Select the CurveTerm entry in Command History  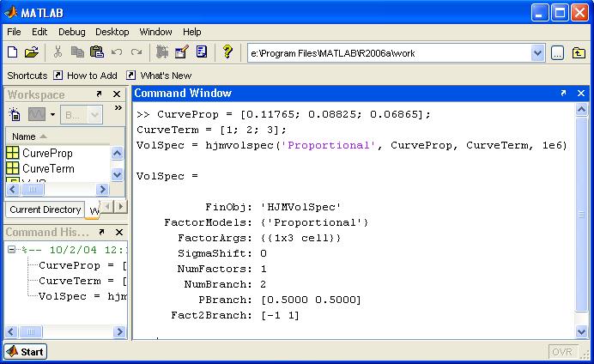coord(82,281)
